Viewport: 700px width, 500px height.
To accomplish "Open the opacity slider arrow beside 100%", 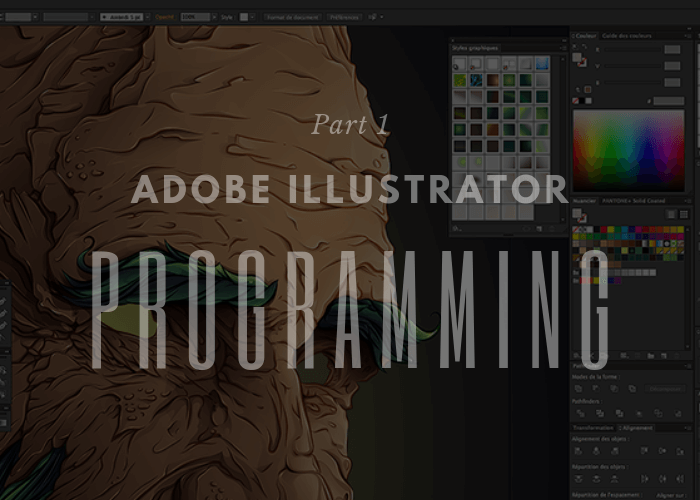I will point(214,17).
